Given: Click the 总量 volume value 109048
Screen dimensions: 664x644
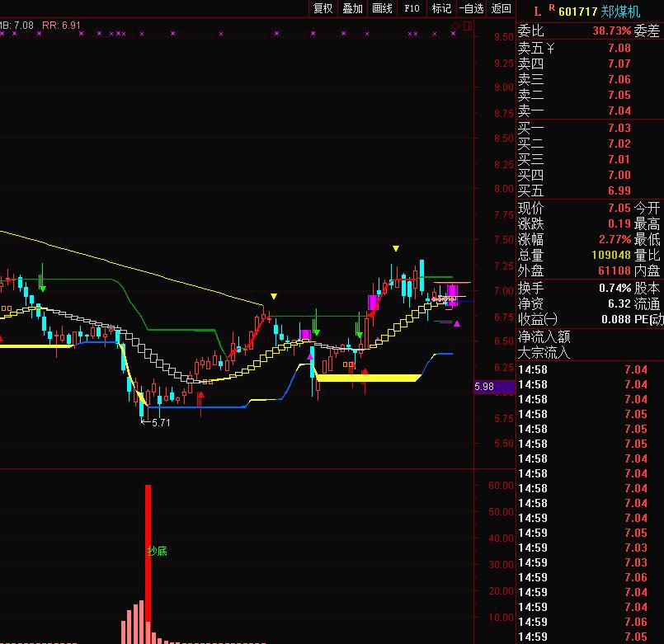Looking at the screenshot, I should click(x=611, y=255).
